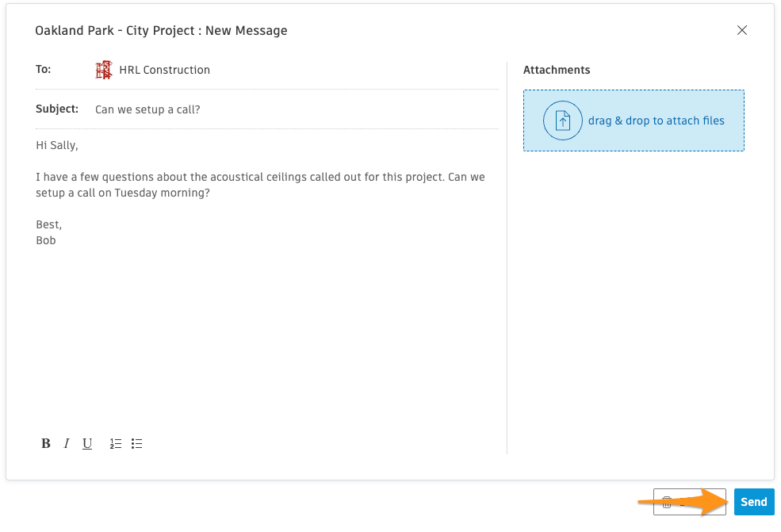This screenshot has width=781, height=532.
Task: Click the empty body area below signature
Action: (267, 339)
